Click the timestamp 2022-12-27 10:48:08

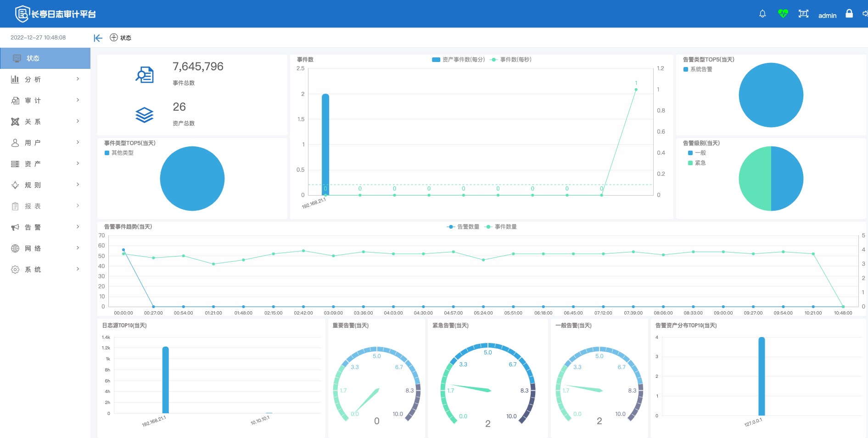click(x=38, y=38)
